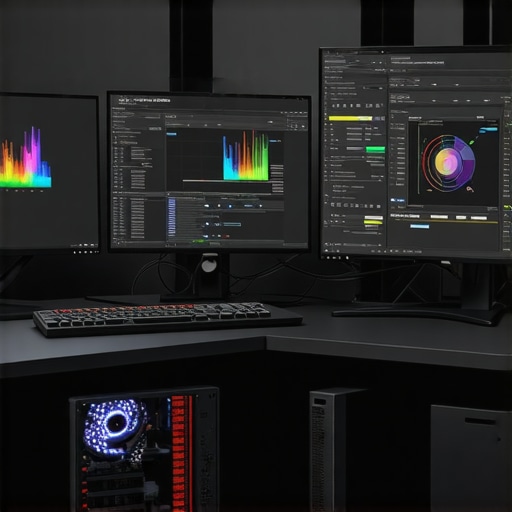Click the green marker beside the color wheel
The height and width of the screenshot is (512, 512).
472,142
